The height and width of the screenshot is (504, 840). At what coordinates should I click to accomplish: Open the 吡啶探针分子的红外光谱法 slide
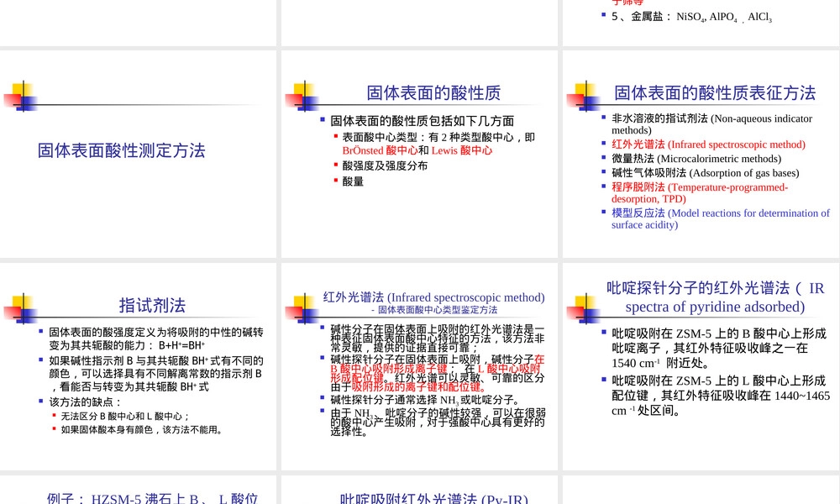click(701, 366)
